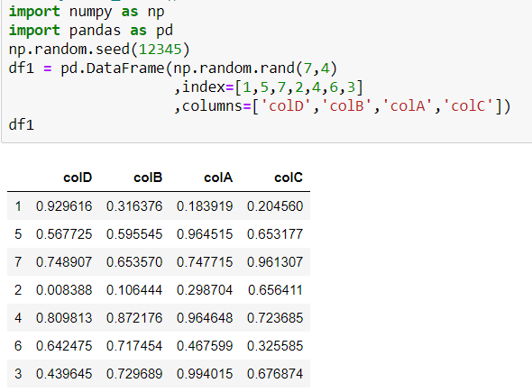This screenshot has width=532, height=392.
Task: Select cell value 0.467599
Action: coord(205,346)
